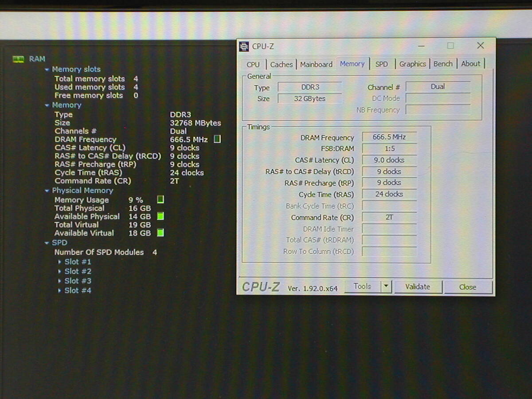Expand Slot #2 details

[60, 271]
